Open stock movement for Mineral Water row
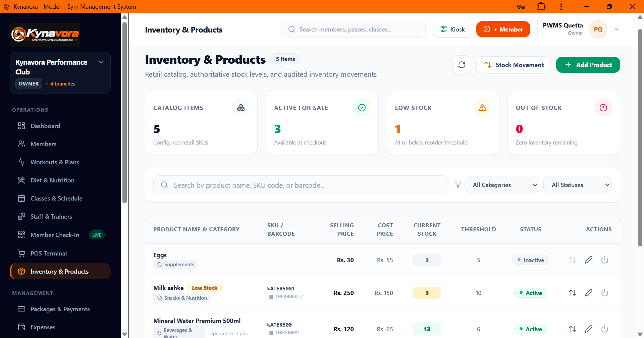Image resolution: width=644 pixels, height=338 pixels. point(573,329)
